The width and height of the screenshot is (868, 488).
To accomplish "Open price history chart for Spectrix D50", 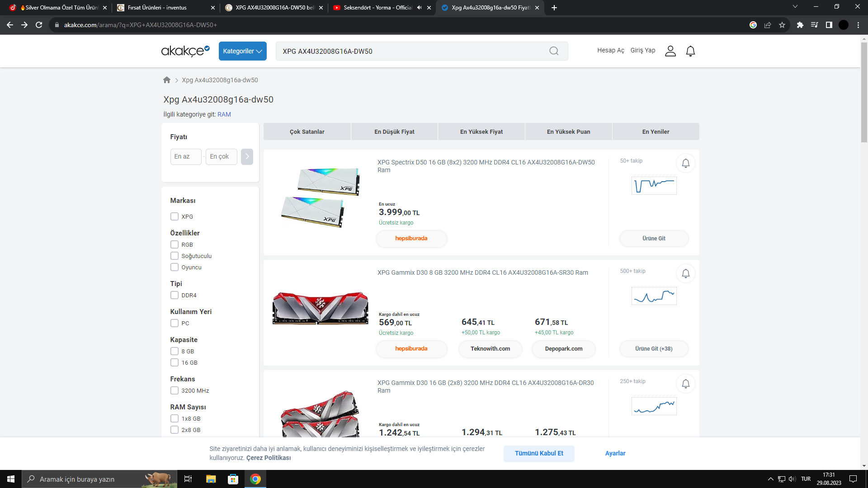I will click(654, 186).
